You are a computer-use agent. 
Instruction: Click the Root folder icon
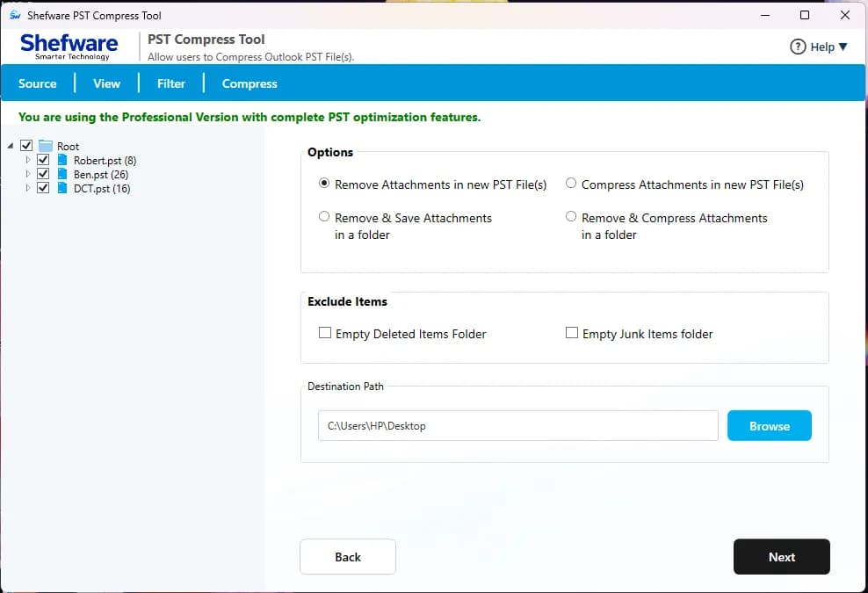[x=46, y=146]
